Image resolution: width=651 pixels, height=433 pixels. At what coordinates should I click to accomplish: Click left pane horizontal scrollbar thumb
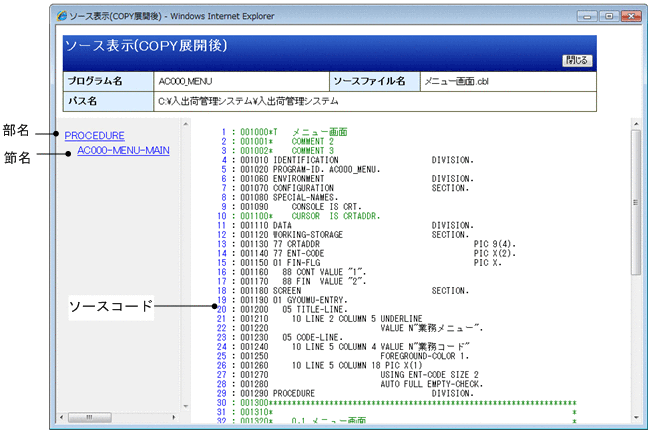pos(89,417)
